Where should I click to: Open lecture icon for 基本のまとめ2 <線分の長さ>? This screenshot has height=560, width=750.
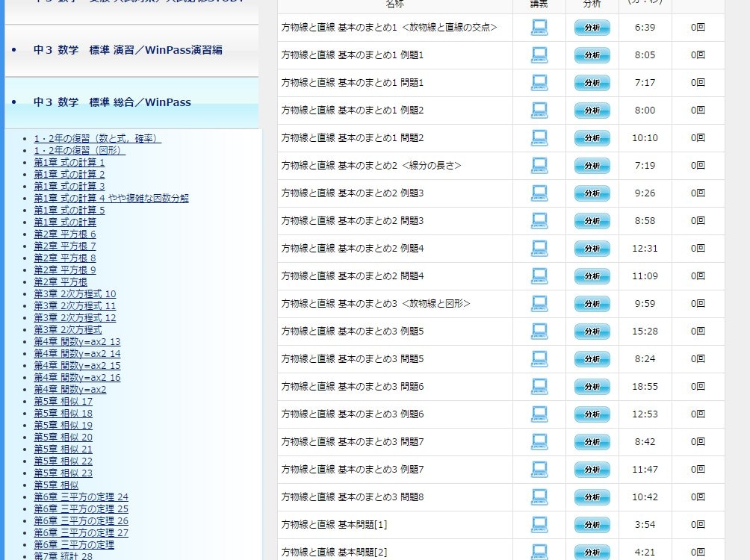coord(539,166)
